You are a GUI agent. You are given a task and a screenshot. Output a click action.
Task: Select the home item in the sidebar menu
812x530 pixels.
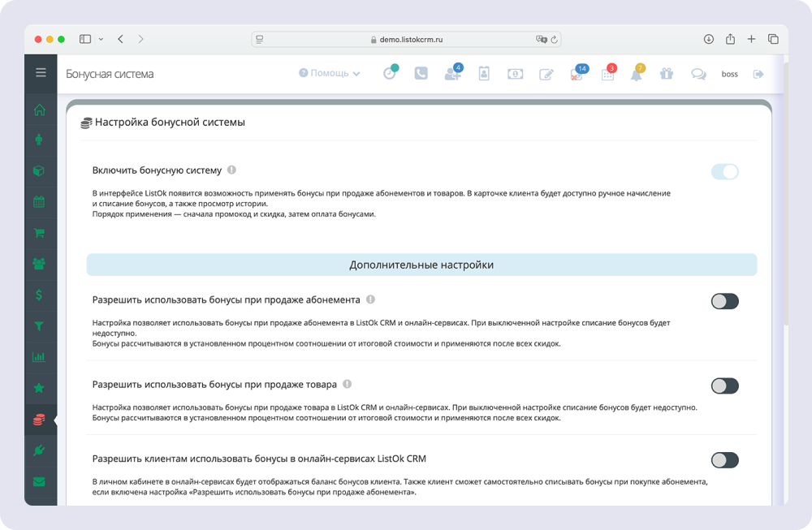tap(39, 110)
